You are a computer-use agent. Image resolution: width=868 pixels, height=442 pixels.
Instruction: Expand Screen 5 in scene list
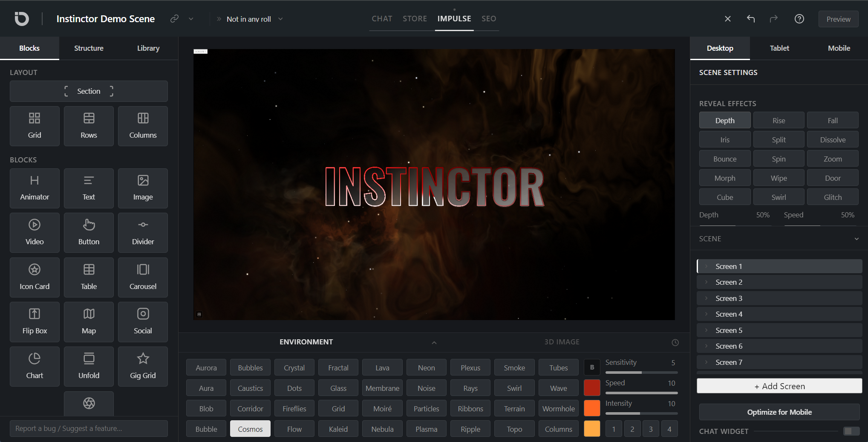coord(706,330)
